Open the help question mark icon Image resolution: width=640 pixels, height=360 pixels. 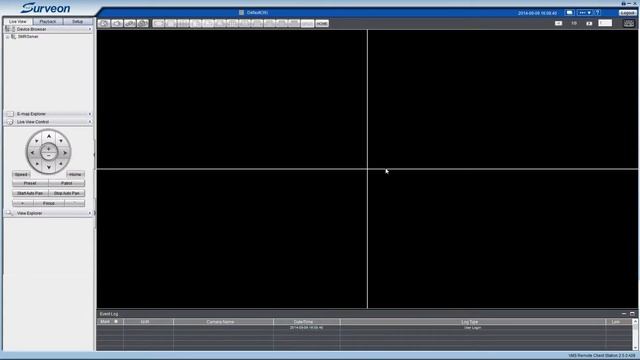tap(597, 13)
